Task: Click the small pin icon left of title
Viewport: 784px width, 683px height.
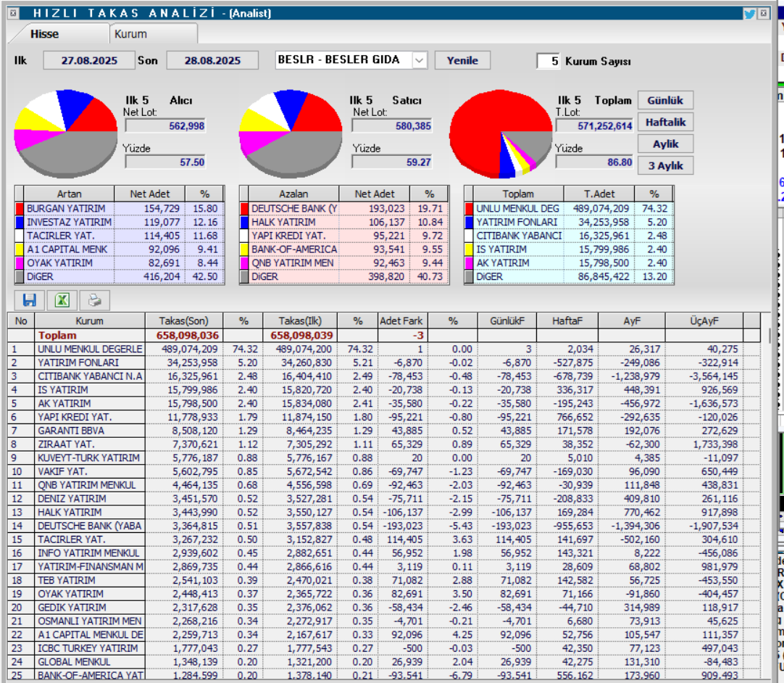Action: click(x=14, y=14)
